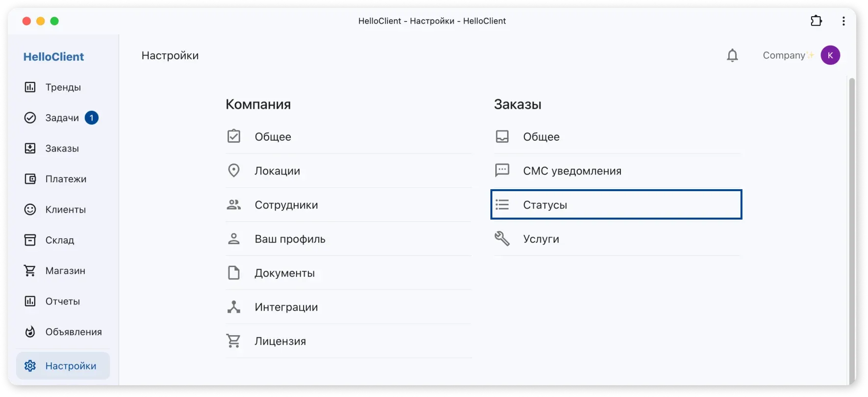Click the cart icon beside Лицензия

(234, 341)
